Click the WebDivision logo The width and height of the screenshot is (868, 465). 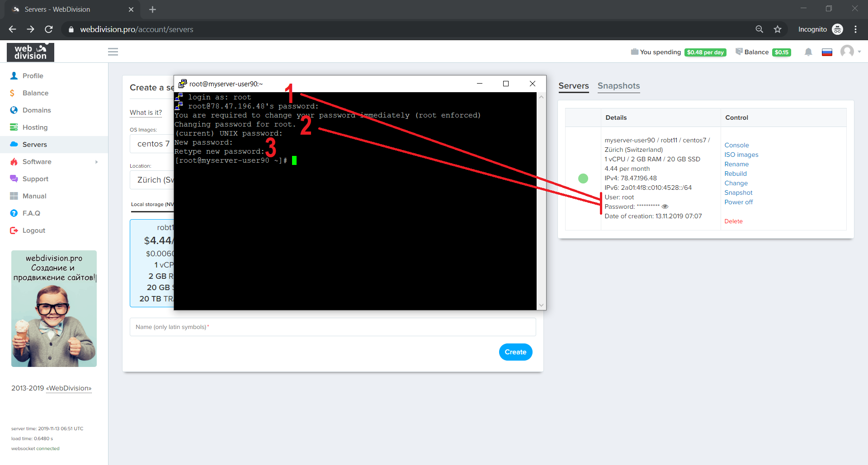30,52
